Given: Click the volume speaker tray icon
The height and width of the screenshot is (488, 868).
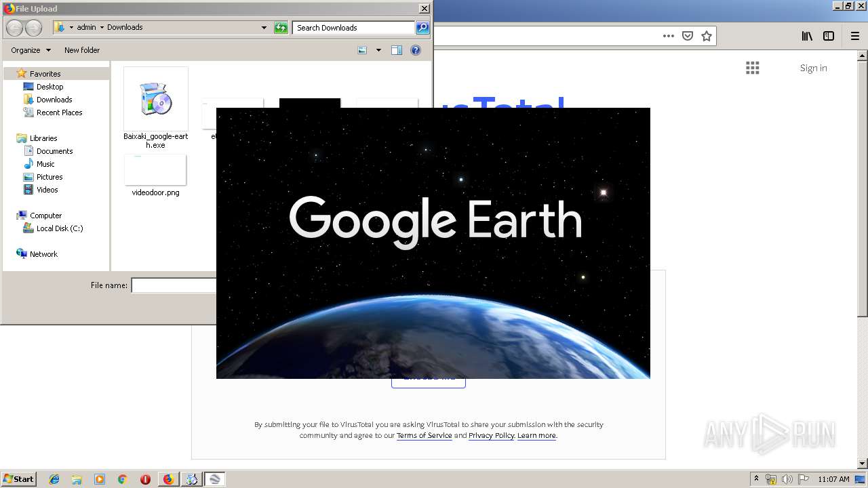Looking at the screenshot, I should (787, 479).
